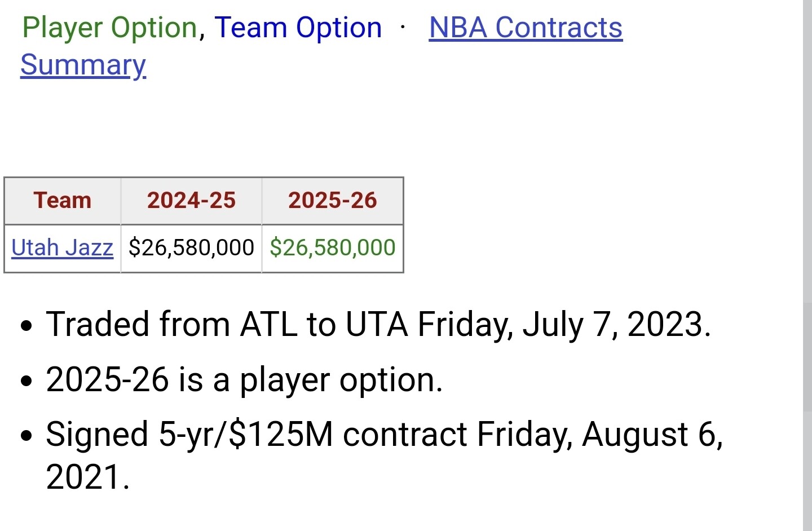Select the 2024-25 column header
The image size is (812, 531).
coord(191,201)
